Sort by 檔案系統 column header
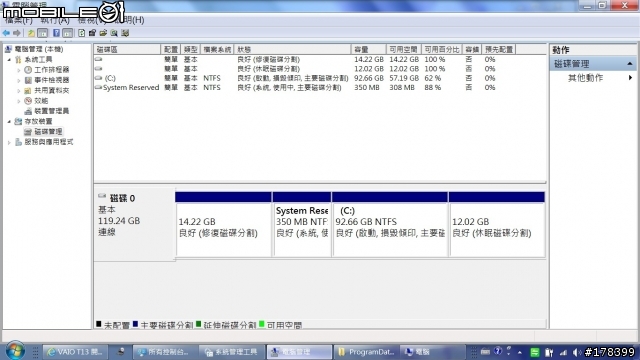The image size is (640, 360). click(x=217, y=49)
